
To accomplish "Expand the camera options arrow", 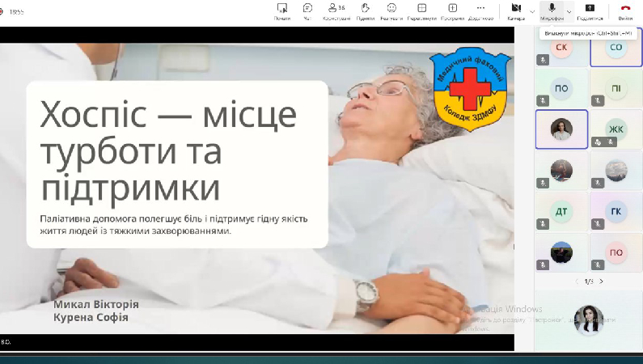I will click(x=532, y=12).
